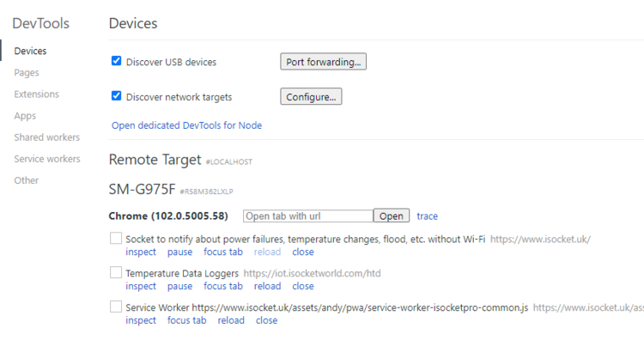Click the Service Worker script title text

point(327,307)
